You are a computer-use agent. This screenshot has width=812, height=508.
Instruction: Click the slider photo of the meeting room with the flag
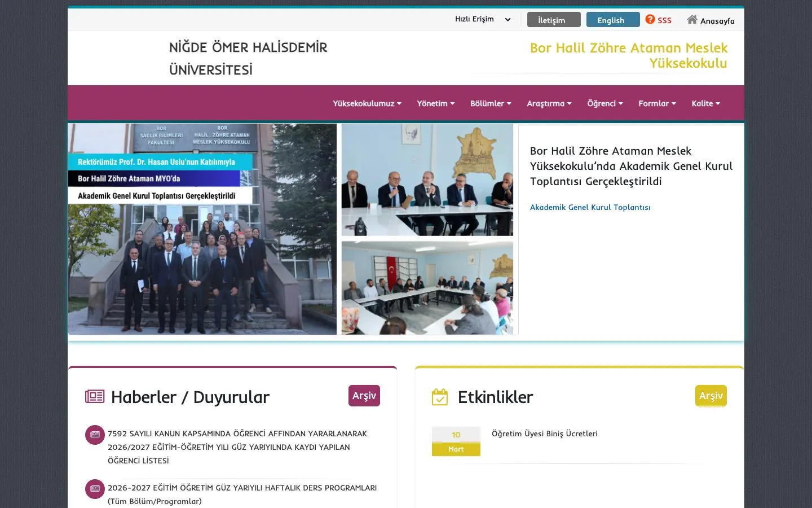[x=427, y=288]
